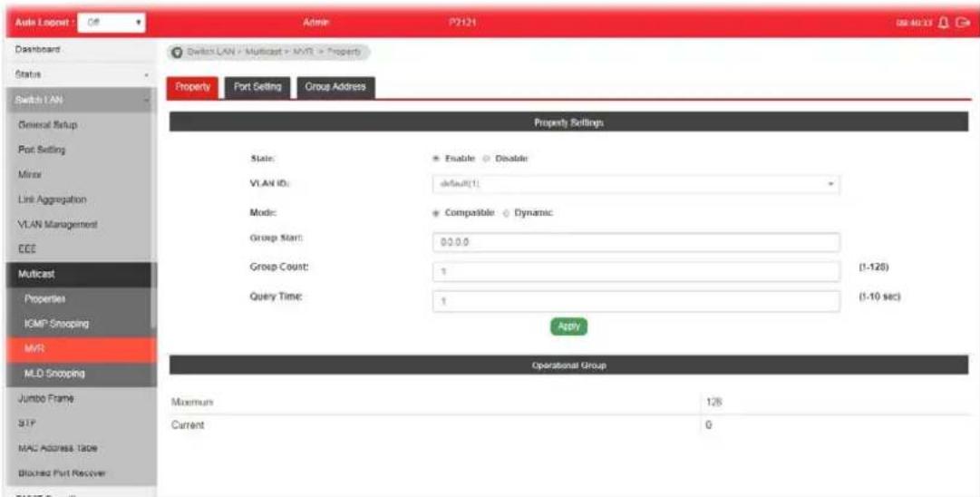980x497 pixels.
Task: Click the breadcrumb path text
Action: pyautogui.click(x=275, y=53)
